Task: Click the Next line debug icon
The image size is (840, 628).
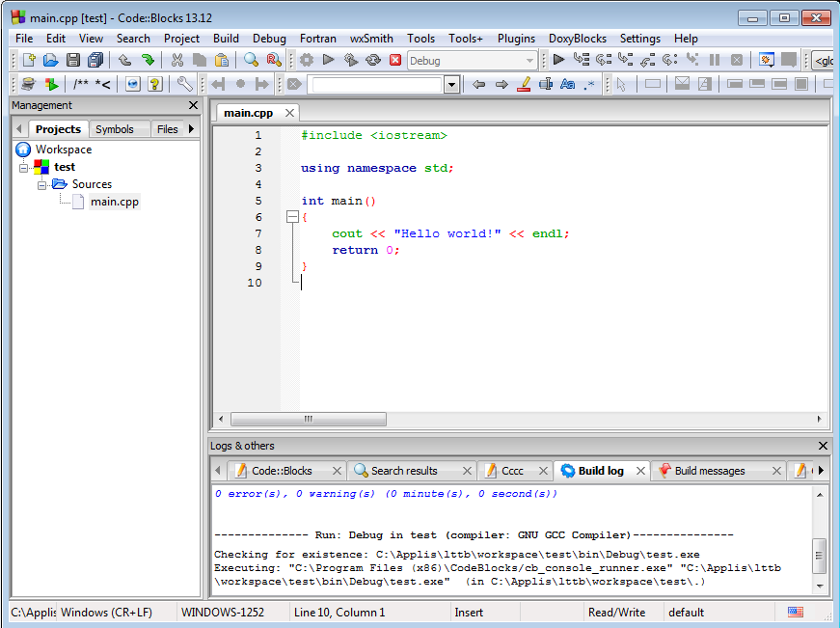Action: (x=604, y=60)
